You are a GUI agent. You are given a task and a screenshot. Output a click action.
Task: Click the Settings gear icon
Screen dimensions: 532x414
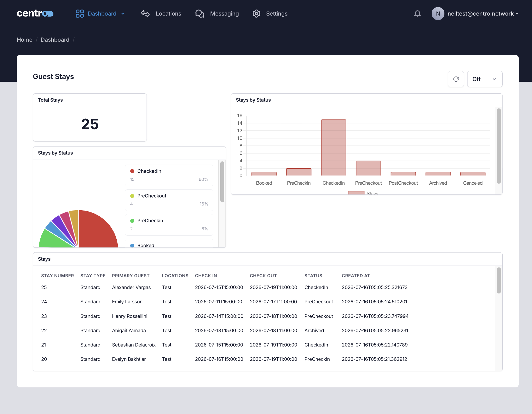tap(256, 14)
